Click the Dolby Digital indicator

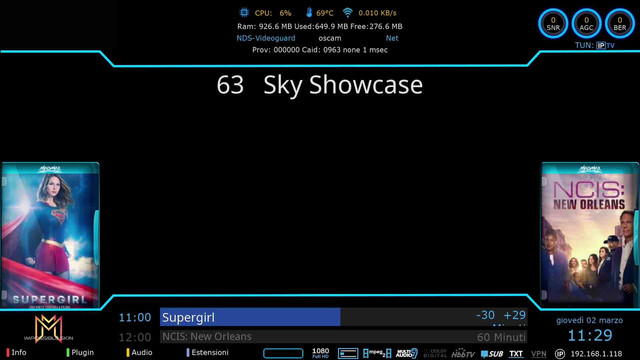point(435,353)
